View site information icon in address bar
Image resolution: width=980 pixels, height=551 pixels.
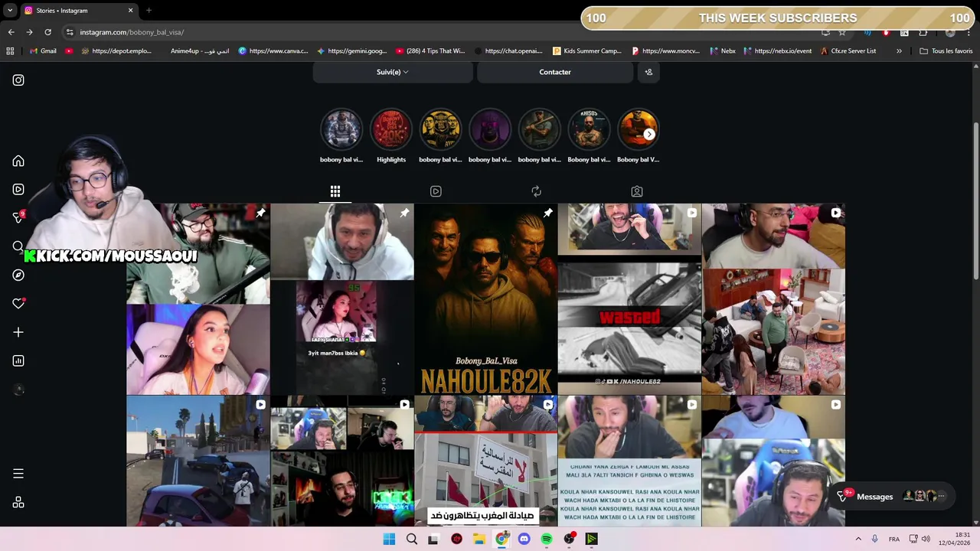pyautogui.click(x=70, y=32)
